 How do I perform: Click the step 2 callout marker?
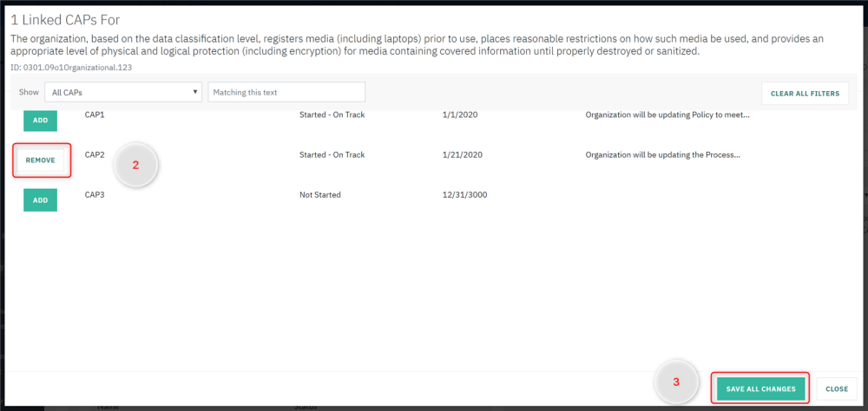point(135,165)
